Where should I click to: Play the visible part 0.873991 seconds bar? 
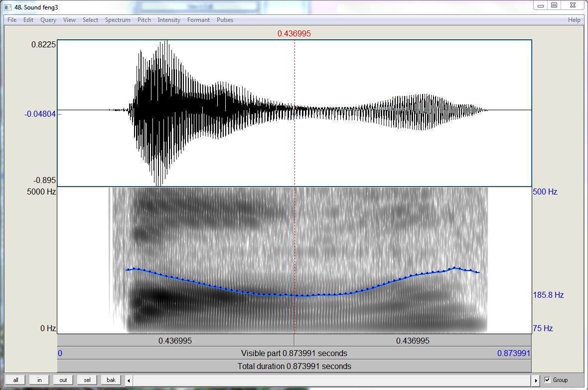tap(294, 353)
